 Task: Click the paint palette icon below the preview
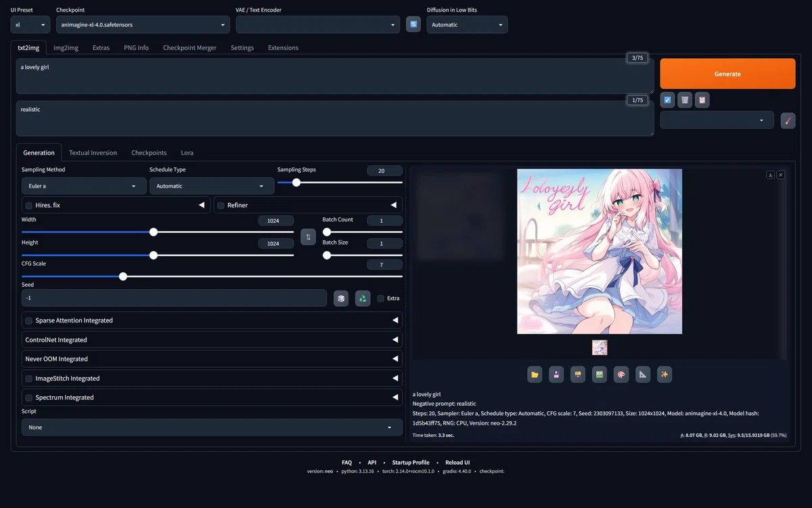coord(621,375)
